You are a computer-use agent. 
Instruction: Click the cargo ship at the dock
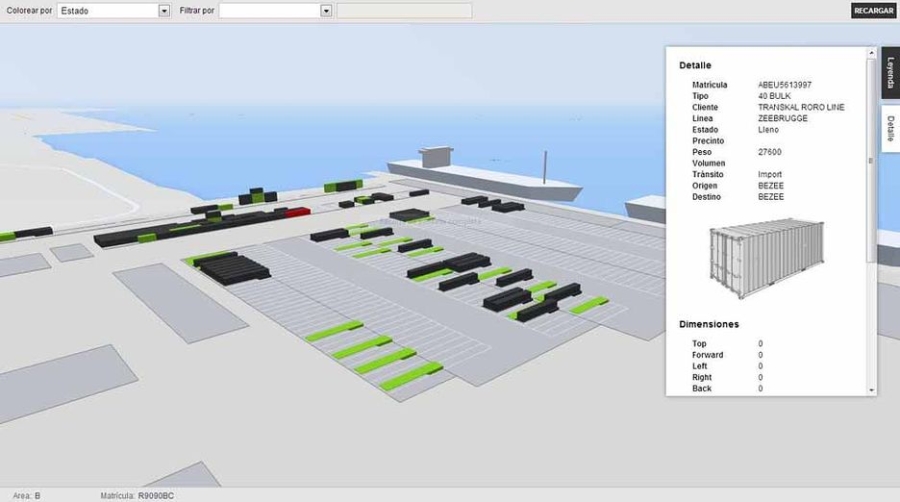(485, 179)
